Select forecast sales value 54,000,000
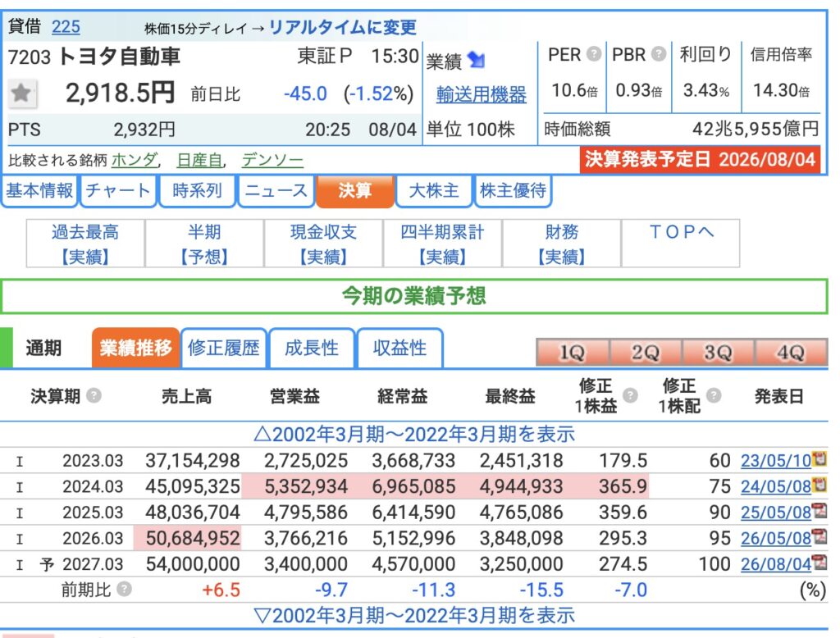 (x=193, y=563)
